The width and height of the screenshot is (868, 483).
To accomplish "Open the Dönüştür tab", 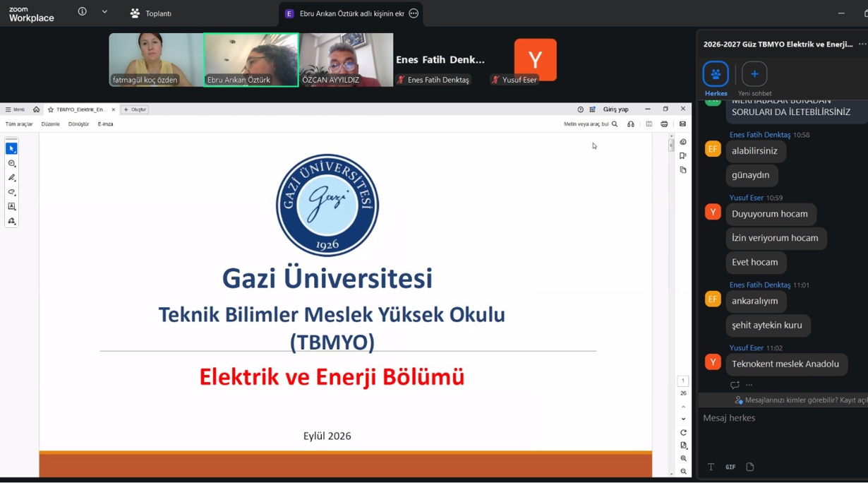I will point(78,124).
